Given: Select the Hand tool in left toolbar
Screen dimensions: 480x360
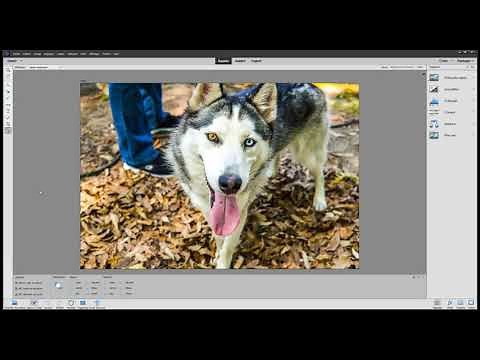Looking at the screenshot, I should click(x=8, y=77).
